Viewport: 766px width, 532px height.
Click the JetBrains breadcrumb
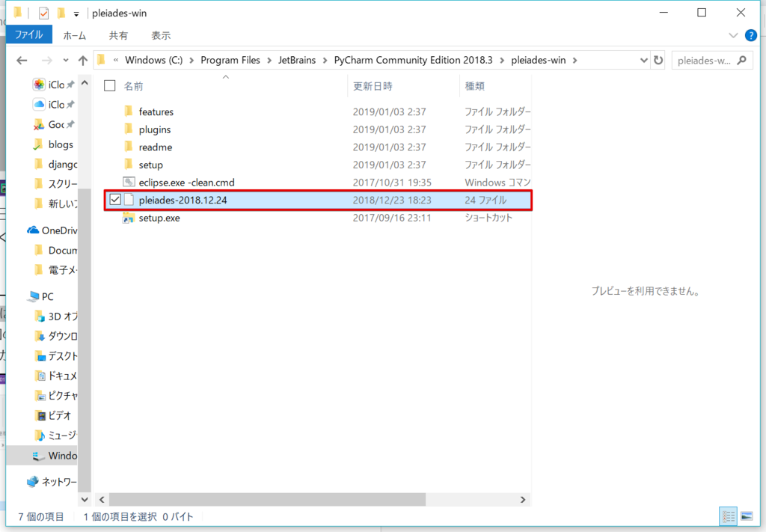pos(297,60)
